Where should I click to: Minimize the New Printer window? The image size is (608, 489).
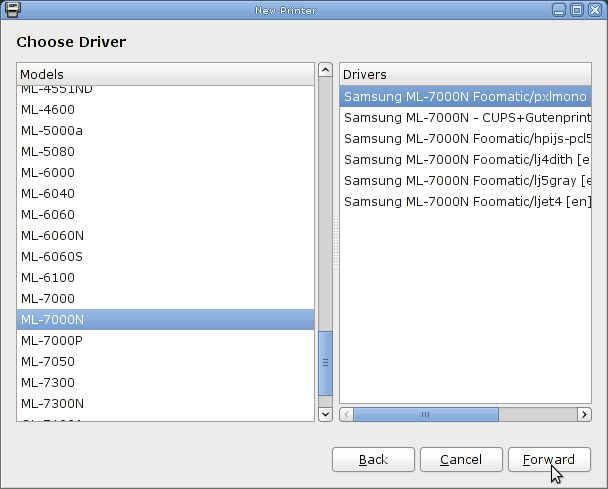(x=559, y=10)
